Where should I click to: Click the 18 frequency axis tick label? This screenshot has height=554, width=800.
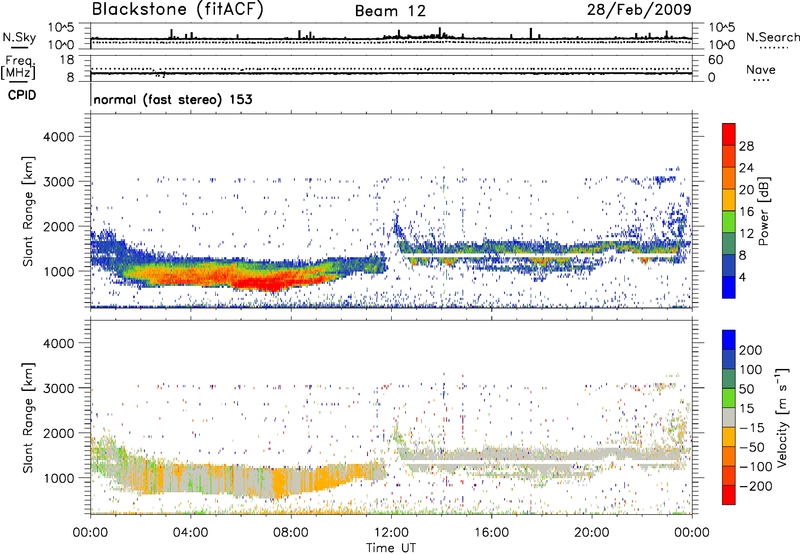tap(67, 60)
